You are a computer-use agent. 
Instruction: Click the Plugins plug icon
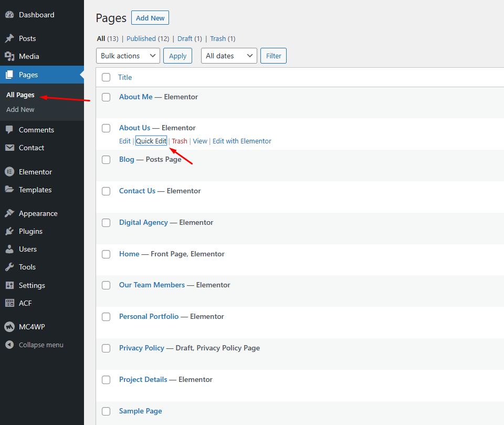pyautogui.click(x=9, y=231)
